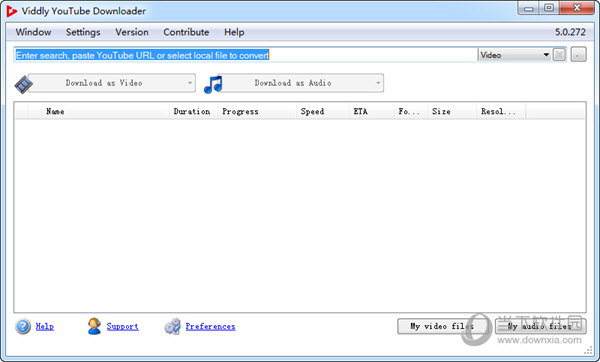600x362 pixels.
Task: Click the ETA column header
Action: point(371,111)
